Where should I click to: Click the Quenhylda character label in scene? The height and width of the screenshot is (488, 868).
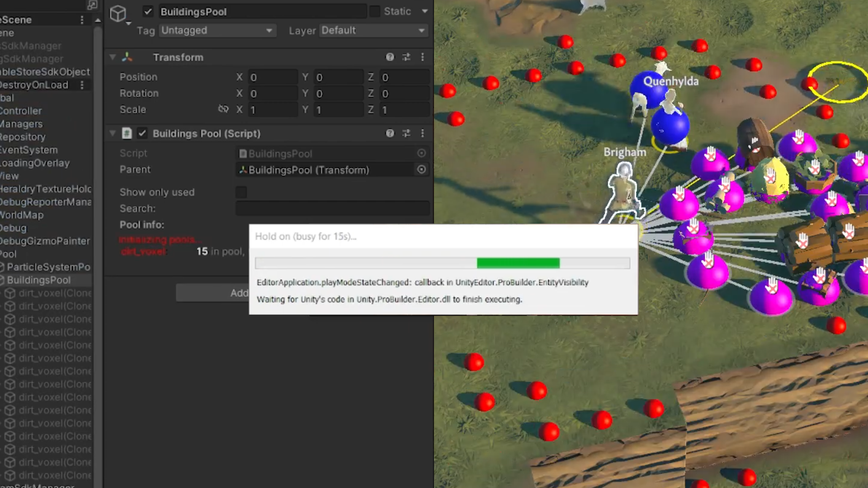[x=671, y=81]
